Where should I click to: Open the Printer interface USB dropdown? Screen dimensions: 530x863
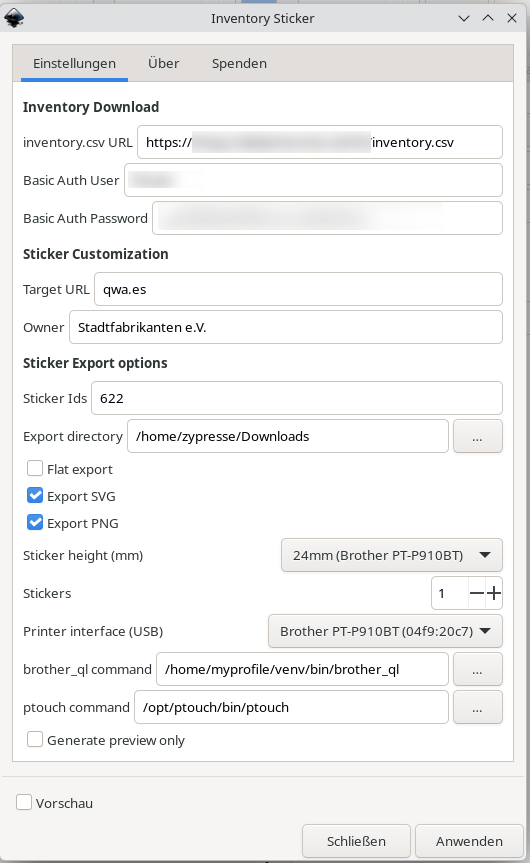click(x=385, y=631)
